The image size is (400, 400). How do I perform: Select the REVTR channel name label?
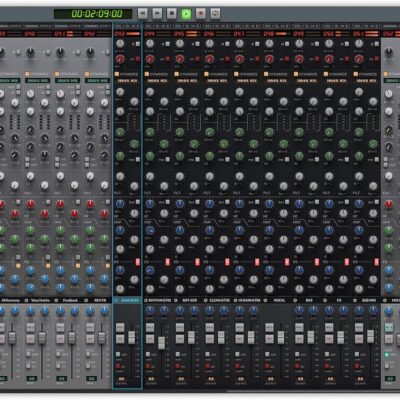(x=100, y=300)
